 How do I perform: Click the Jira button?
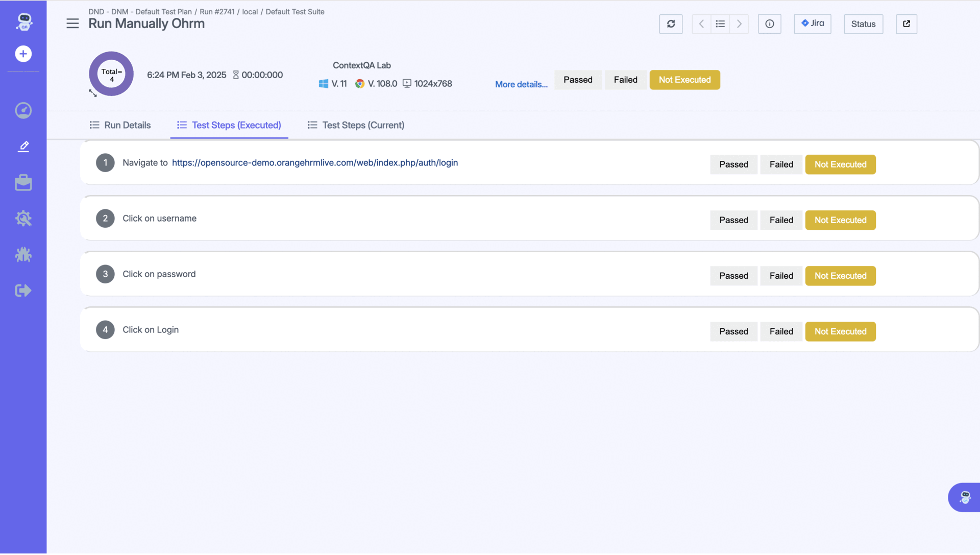812,23
